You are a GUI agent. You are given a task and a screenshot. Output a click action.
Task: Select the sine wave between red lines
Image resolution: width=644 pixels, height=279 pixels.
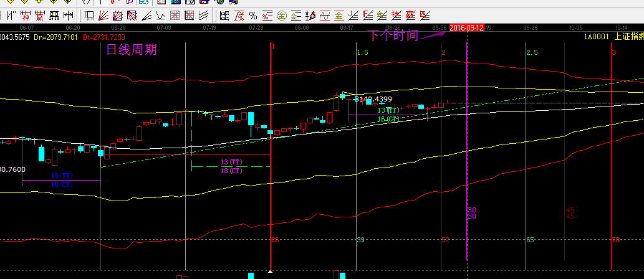(x=325, y=16)
